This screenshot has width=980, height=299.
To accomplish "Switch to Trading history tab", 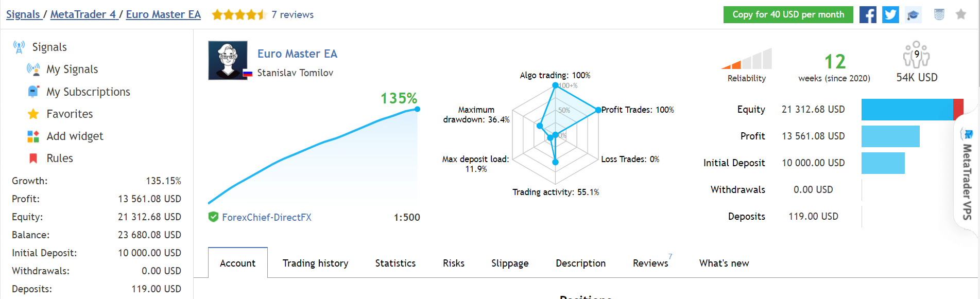I will pyautogui.click(x=315, y=263).
